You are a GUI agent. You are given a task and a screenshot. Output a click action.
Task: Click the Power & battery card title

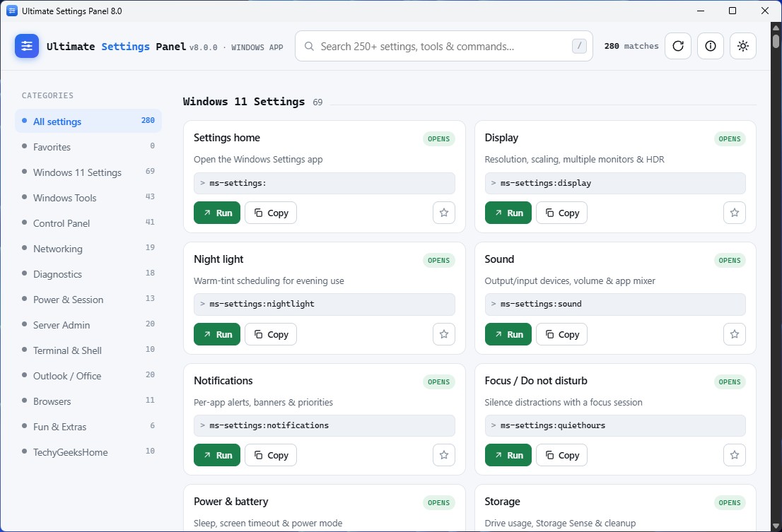click(231, 501)
